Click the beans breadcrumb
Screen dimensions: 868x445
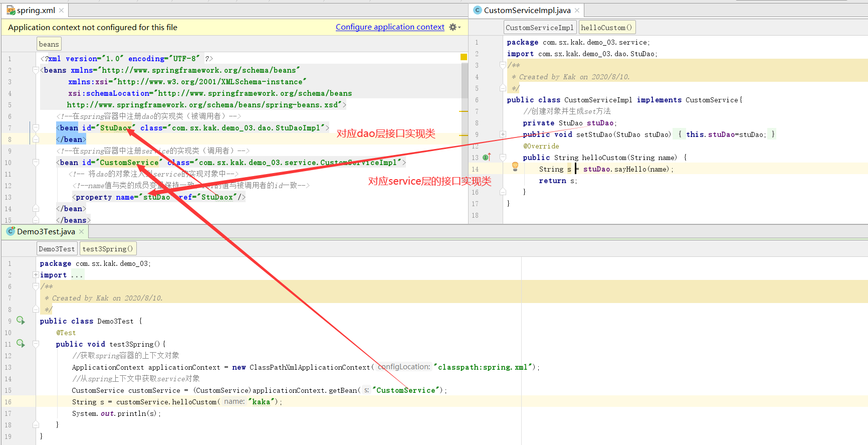tap(49, 44)
